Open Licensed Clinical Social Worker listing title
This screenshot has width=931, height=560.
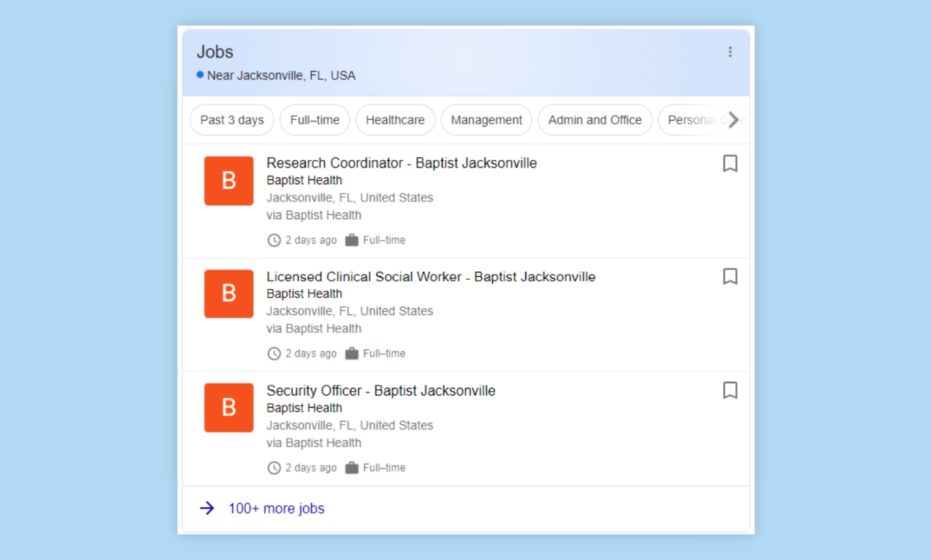click(x=431, y=277)
